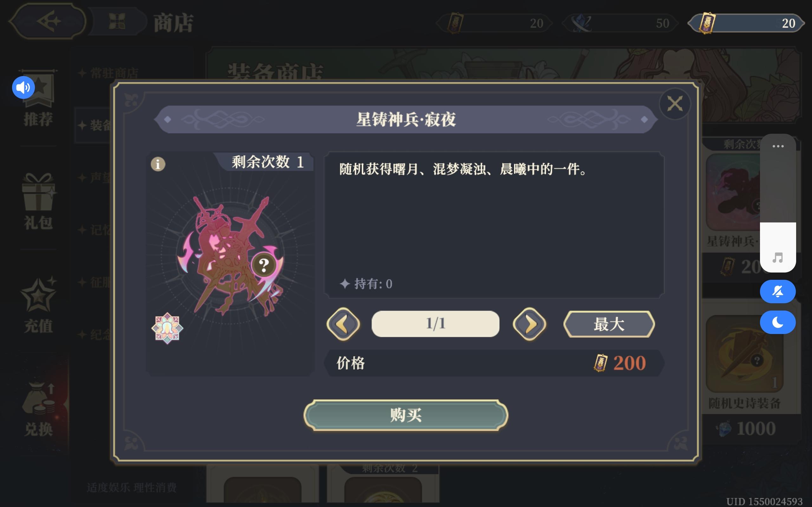The height and width of the screenshot is (507, 812).
Task: Increase quantity with right arrow
Action: (x=529, y=324)
